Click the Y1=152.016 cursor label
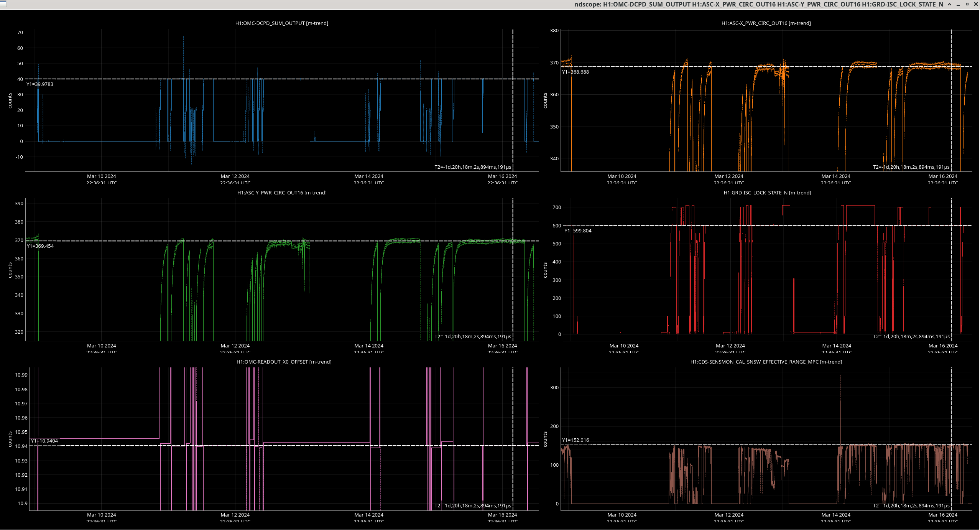Image resolution: width=980 pixels, height=530 pixels. click(x=575, y=440)
